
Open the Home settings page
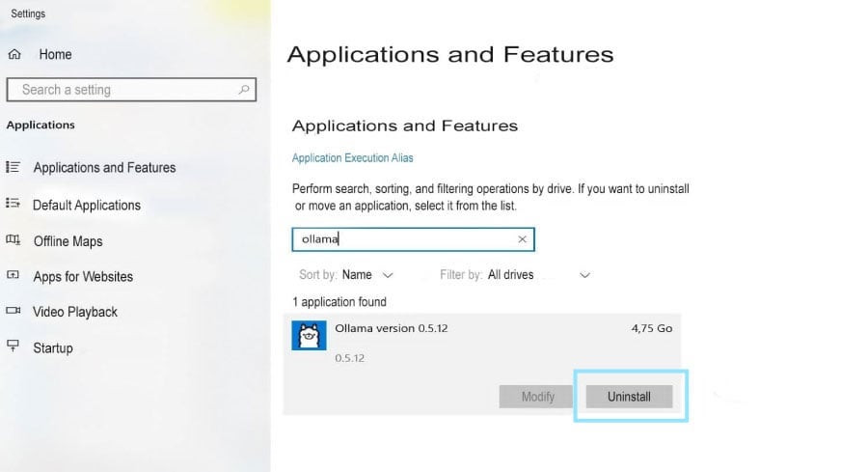pos(55,54)
